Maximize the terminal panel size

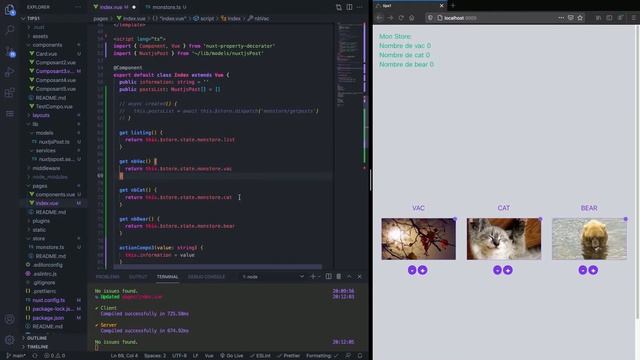tap(349, 276)
